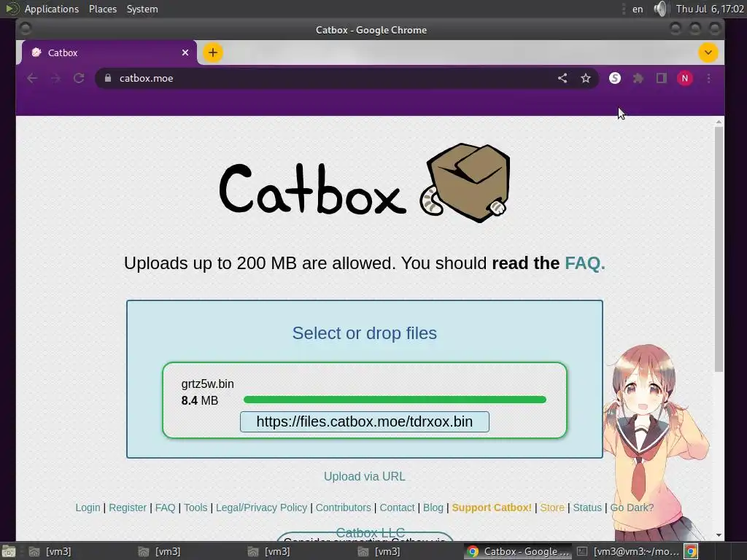The height and width of the screenshot is (560, 747).
Task: Click the Catbox box logo image
Action: click(x=465, y=183)
